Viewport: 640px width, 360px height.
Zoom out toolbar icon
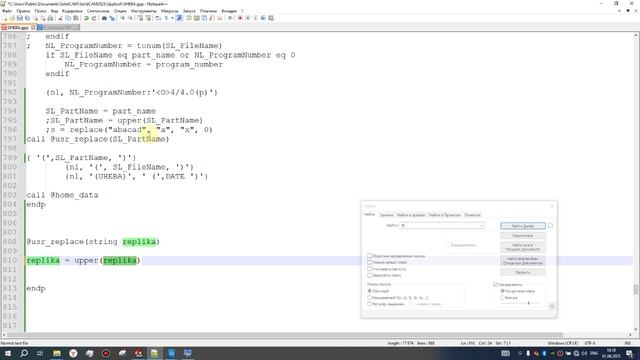130,18
